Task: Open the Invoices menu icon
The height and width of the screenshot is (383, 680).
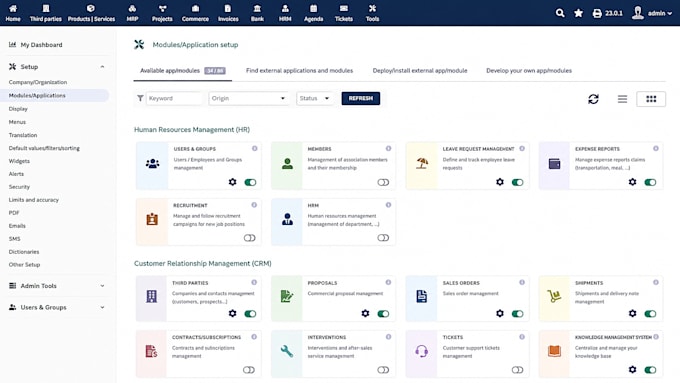Action: click(228, 9)
